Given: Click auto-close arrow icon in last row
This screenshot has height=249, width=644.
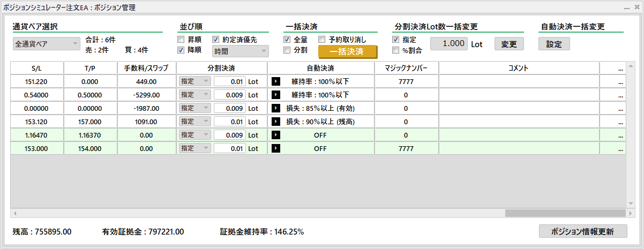Looking at the screenshot, I should pos(276,148).
